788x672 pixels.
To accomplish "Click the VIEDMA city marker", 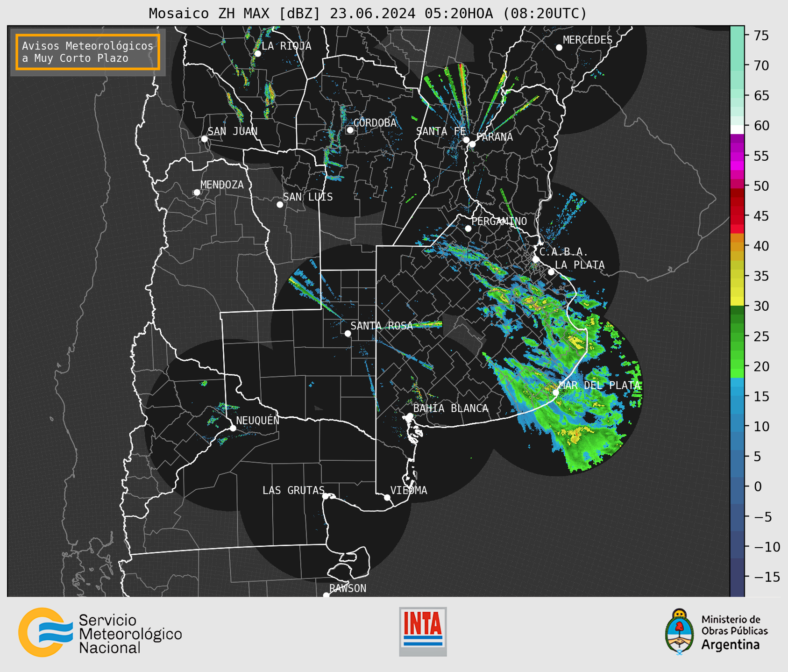I will pos(387,497).
